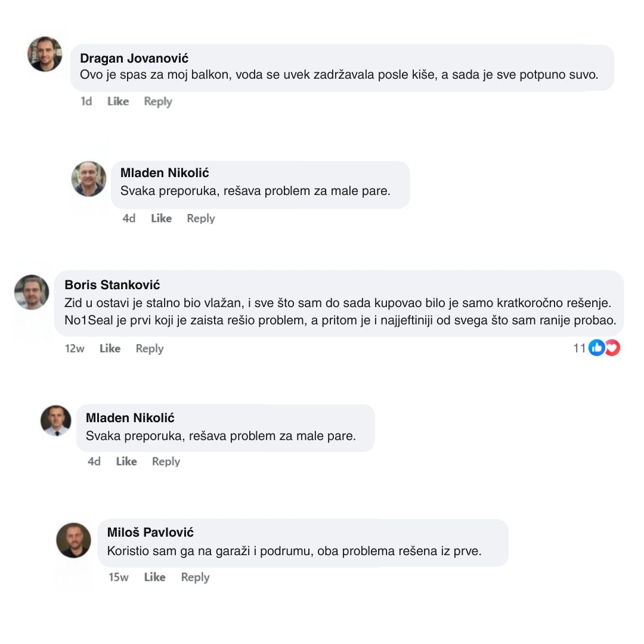Click the 15w timestamp on Miloš's comment
The height and width of the screenshot is (644, 644).
(118, 577)
